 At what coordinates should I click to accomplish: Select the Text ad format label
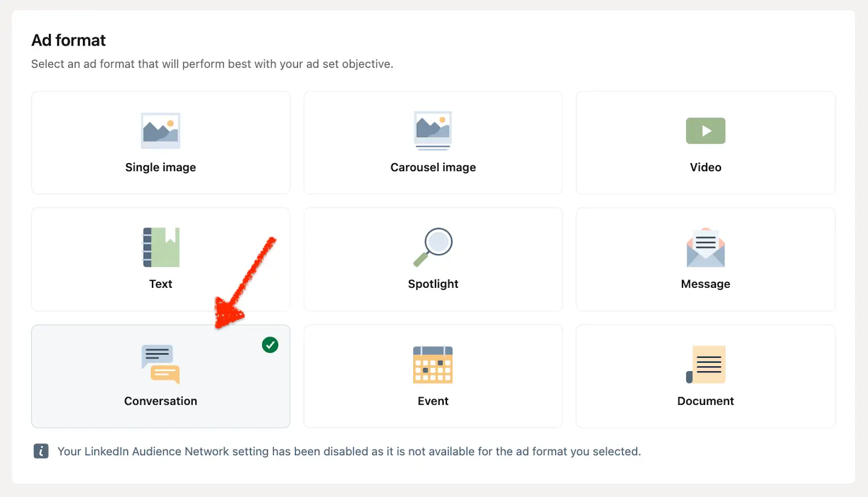(x=161, y=284)
